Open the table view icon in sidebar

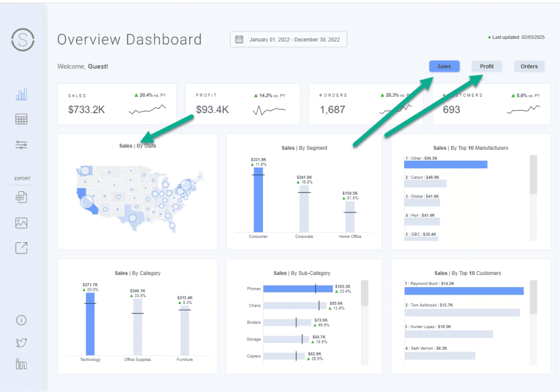tap(21, 119)
